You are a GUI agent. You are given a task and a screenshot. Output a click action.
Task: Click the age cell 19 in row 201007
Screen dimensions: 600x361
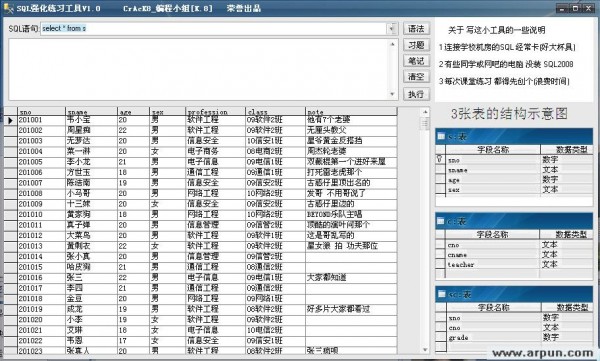tap(133, 183)
